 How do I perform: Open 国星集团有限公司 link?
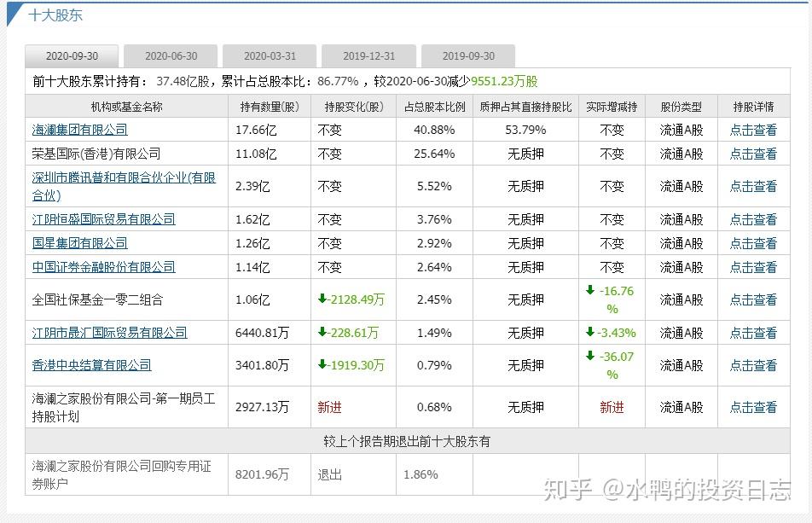coord(80,243)
